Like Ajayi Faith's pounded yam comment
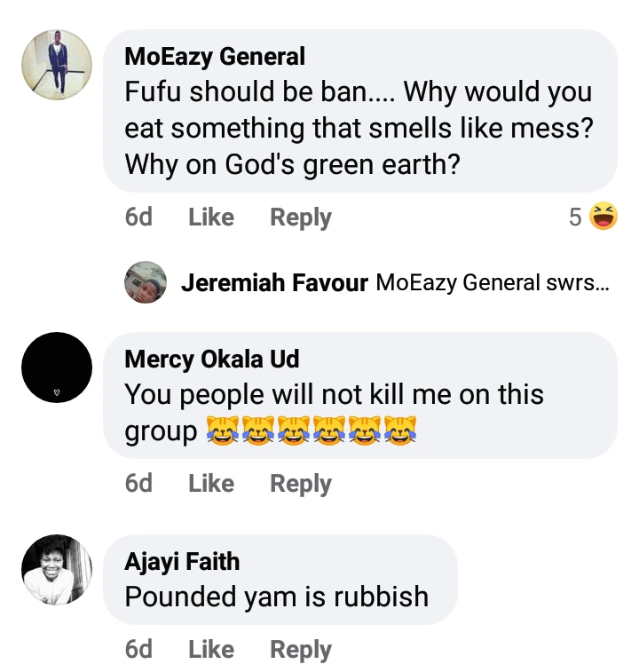This screenshot has height=672, width=639. (211, 649)
